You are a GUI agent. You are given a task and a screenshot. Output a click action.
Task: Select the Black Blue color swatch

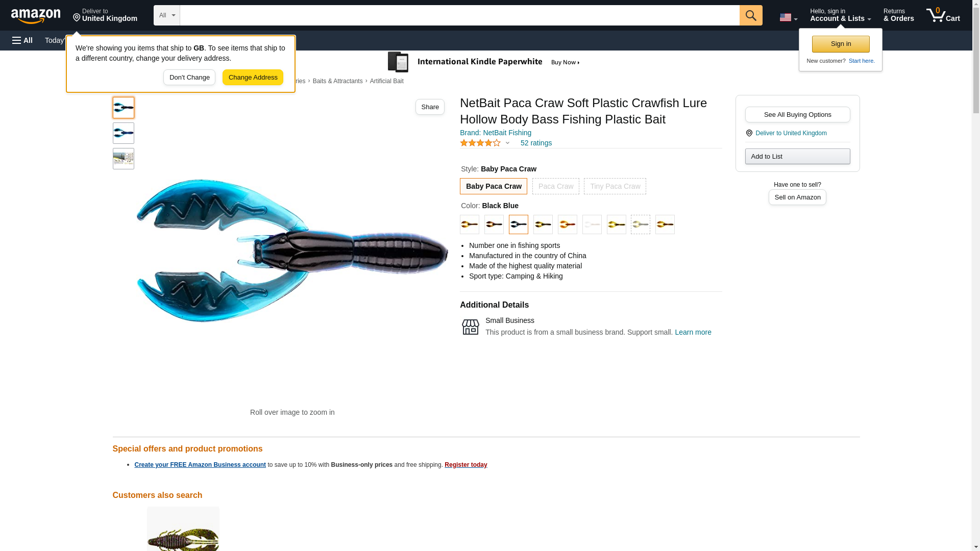pyautogui.click(x=518, y=224)
